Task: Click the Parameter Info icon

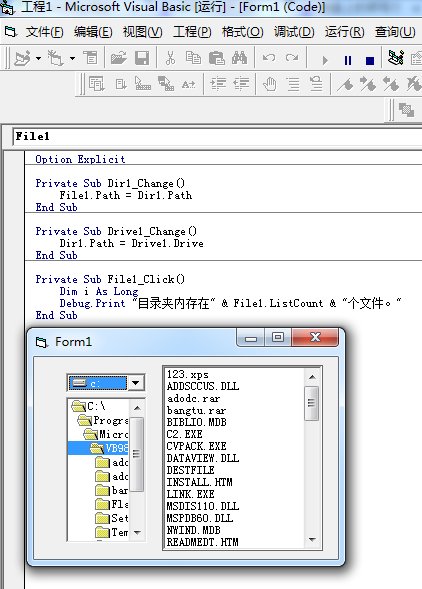Action: (x=166, y=84)
